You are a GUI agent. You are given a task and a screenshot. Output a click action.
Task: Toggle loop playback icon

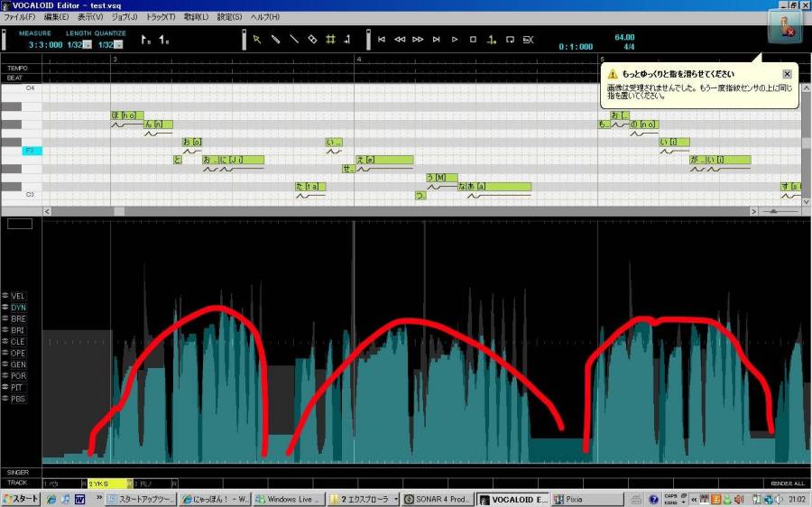coord(510,40)
